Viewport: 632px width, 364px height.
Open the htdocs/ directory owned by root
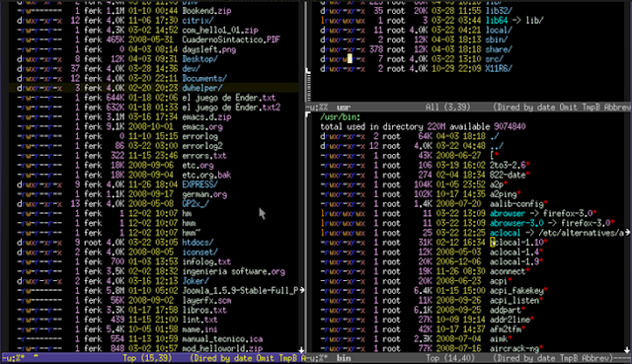click(197, 243)
